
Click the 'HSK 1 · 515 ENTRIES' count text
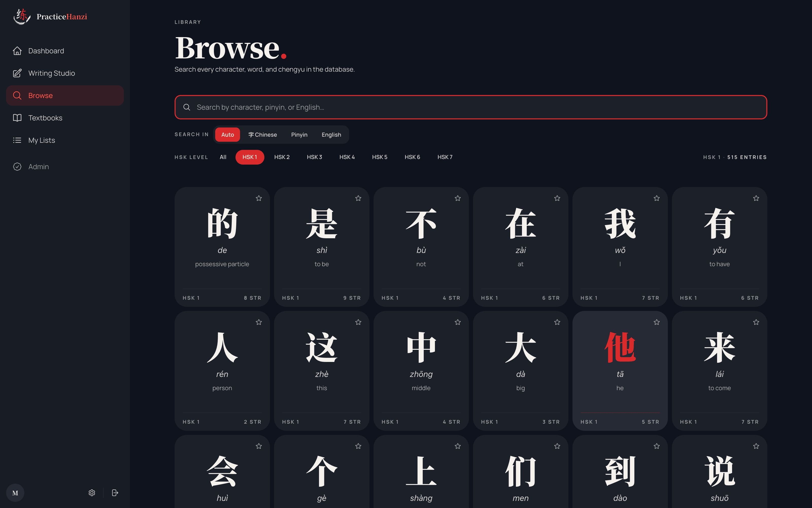(x=735, y=157)
